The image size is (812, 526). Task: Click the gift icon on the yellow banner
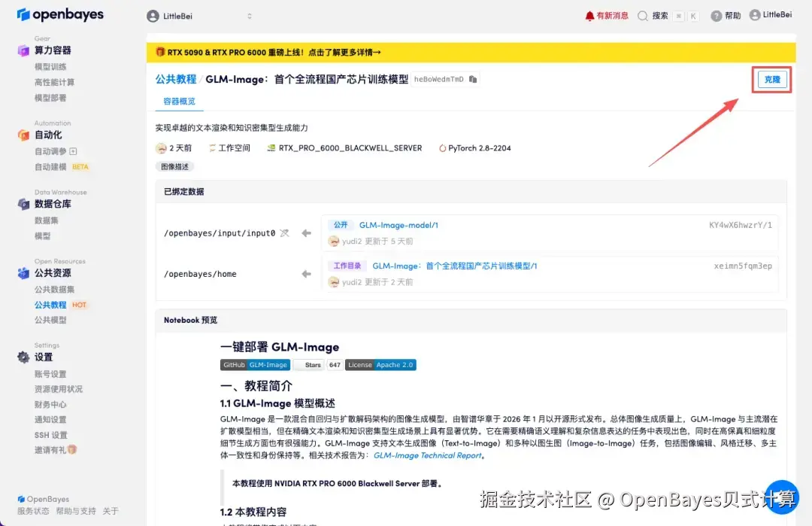point(160,52)
